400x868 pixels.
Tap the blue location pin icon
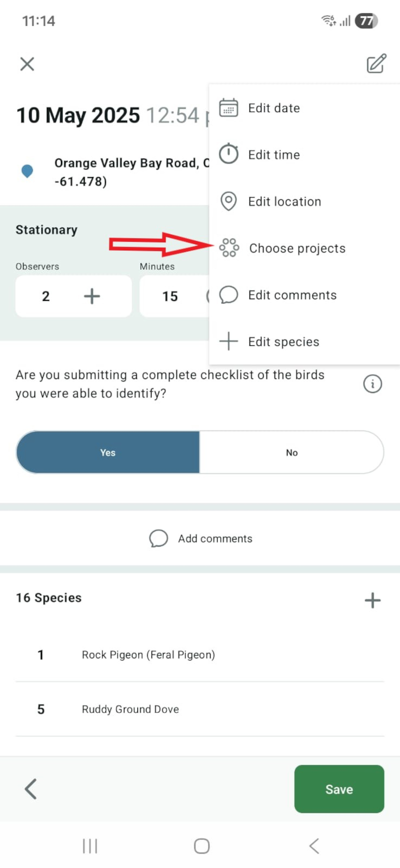point(27,171)
